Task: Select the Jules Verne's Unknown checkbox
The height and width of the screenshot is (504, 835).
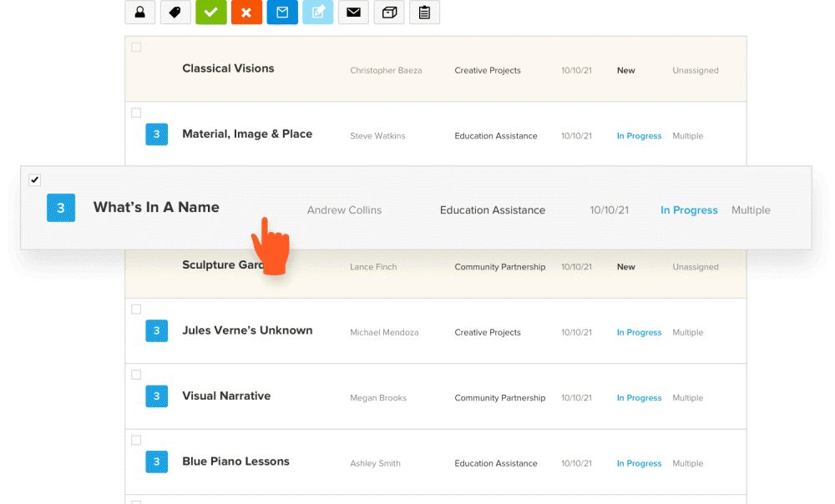Action: point(136,310)
